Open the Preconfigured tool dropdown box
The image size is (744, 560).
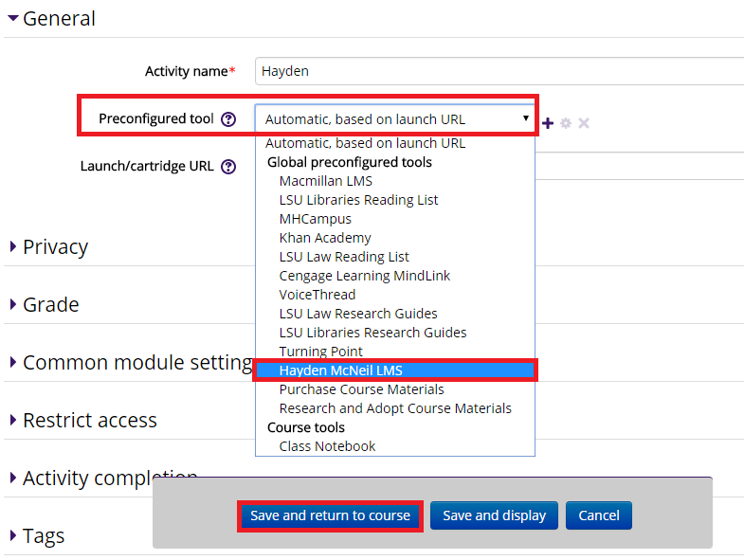tap(395, 118)
